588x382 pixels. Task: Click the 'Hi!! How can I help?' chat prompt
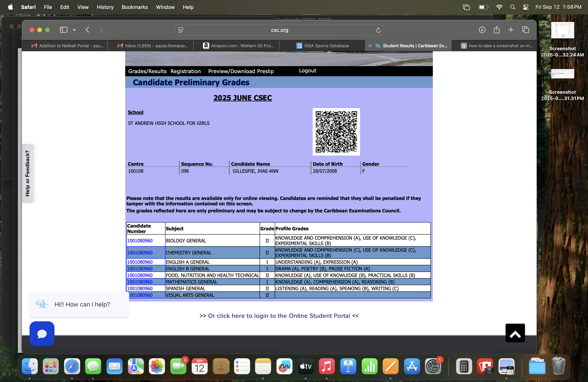[79, 304]
